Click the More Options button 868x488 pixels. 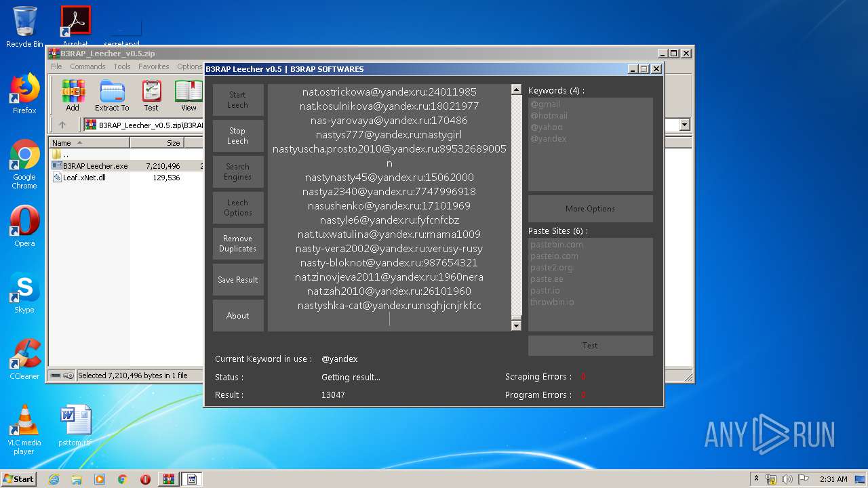coord(590,209)
